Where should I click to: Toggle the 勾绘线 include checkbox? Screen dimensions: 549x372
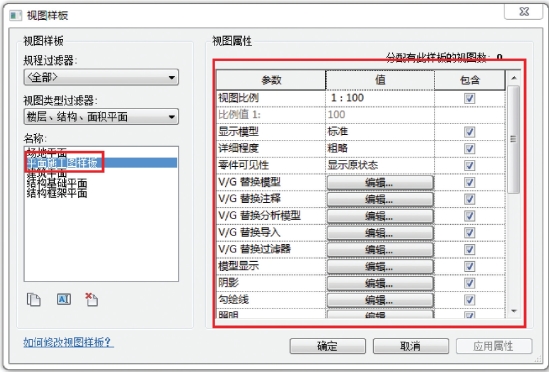pos(469,300)
